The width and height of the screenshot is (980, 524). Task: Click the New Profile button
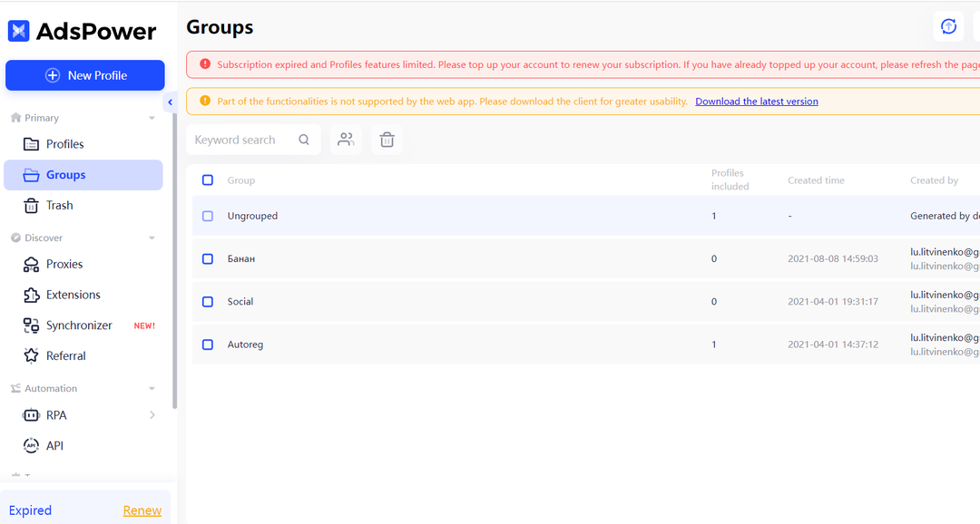click(x=85, y=75)
